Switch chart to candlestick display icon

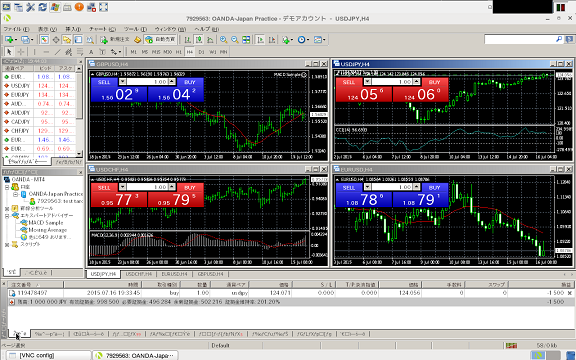point(199,40)
